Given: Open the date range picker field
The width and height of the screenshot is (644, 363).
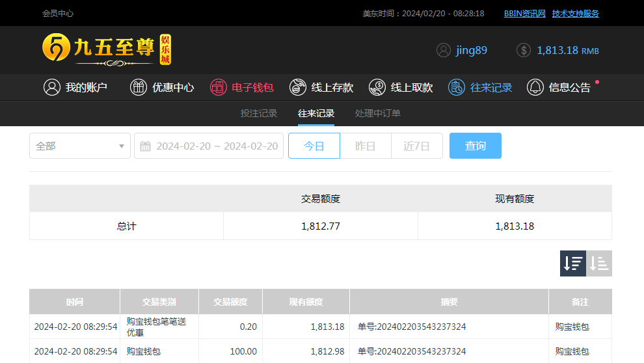Looking at the screenshot, I should click(217, 146).
